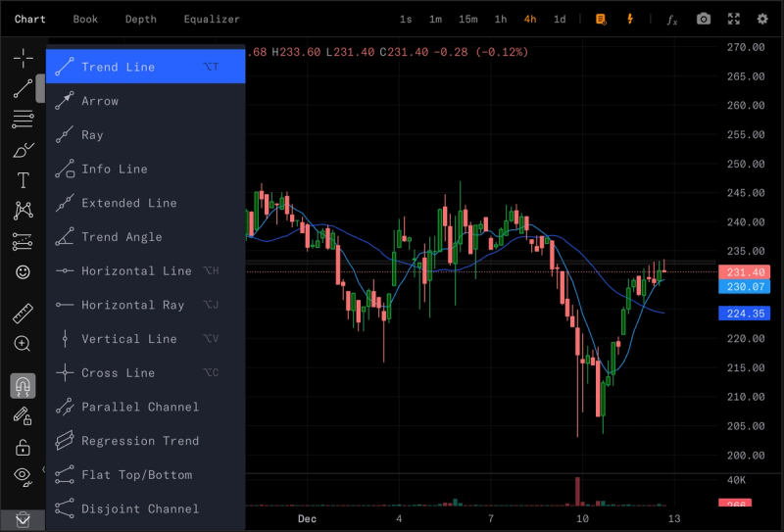
Task: Set the interval to 15m
Action: pos(468,19)
